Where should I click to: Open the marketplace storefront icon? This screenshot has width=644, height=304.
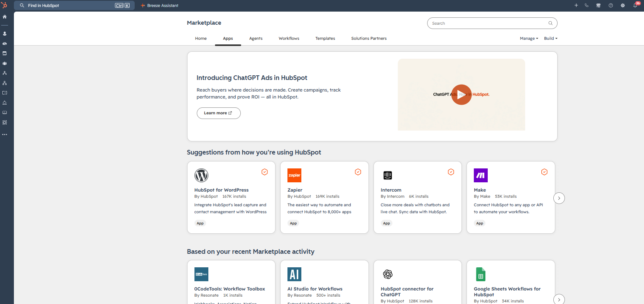598,5
